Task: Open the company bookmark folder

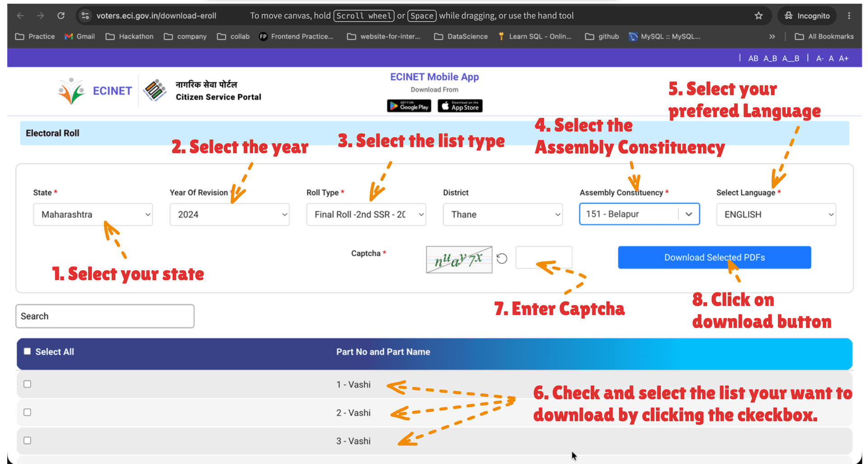Action: coord(185,37)
